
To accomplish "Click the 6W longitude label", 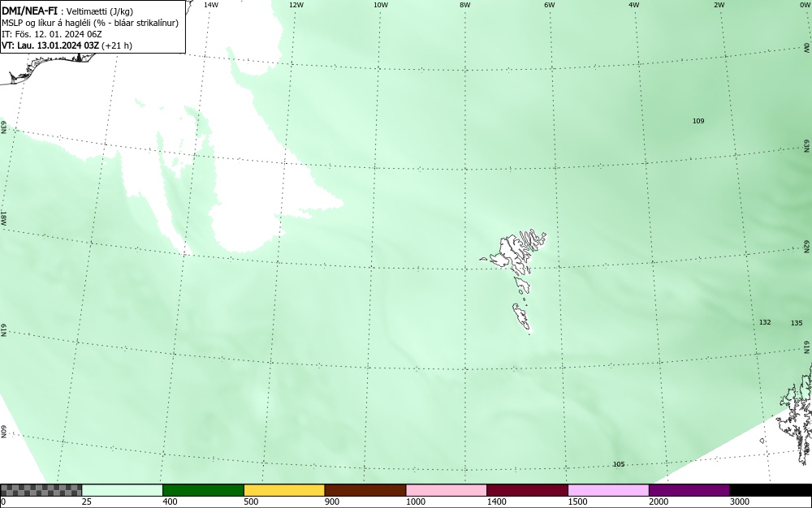I will 550,5.
